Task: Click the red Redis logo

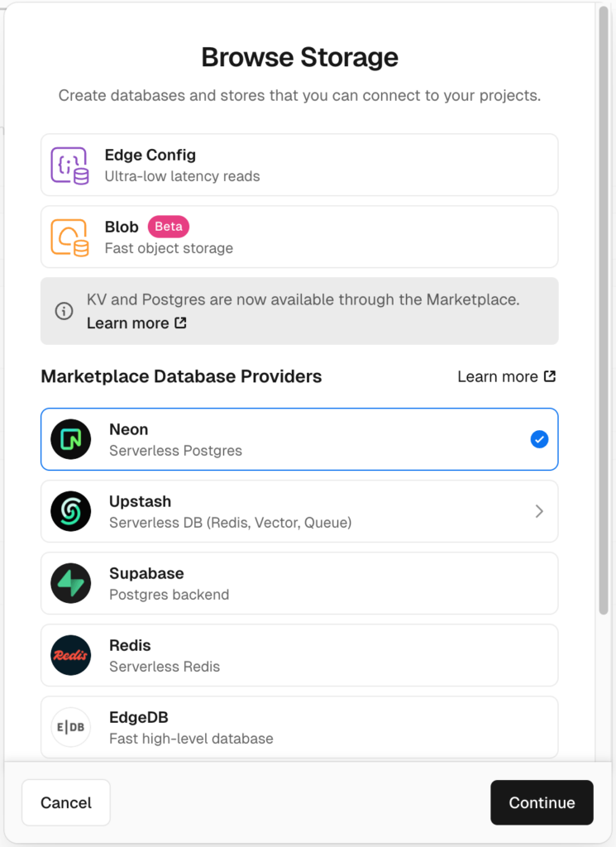Action: coord(70,655)
